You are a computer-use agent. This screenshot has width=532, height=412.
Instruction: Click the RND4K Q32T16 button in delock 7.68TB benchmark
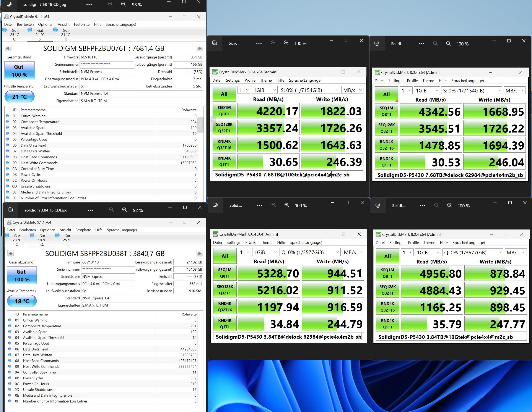386,145
